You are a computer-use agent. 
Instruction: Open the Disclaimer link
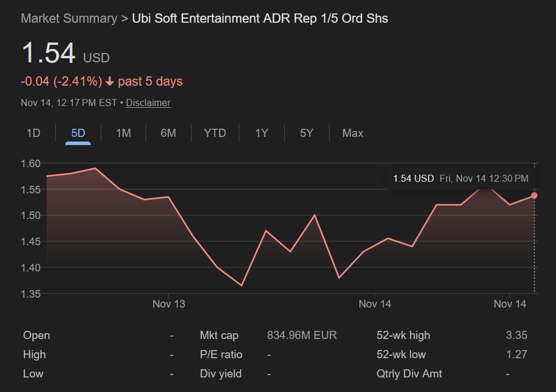tap(148, 103)
